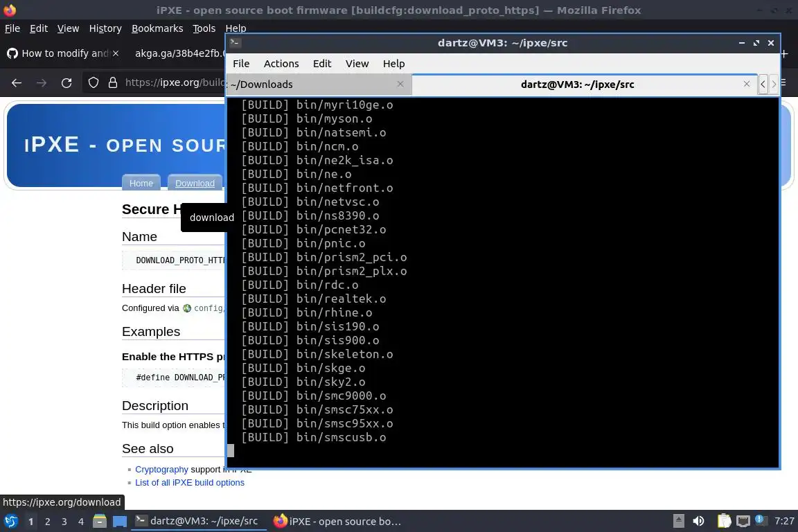Screen dimensions: 798x532
Task: Click the Home tab on the iPXE page
Action: 141,183
